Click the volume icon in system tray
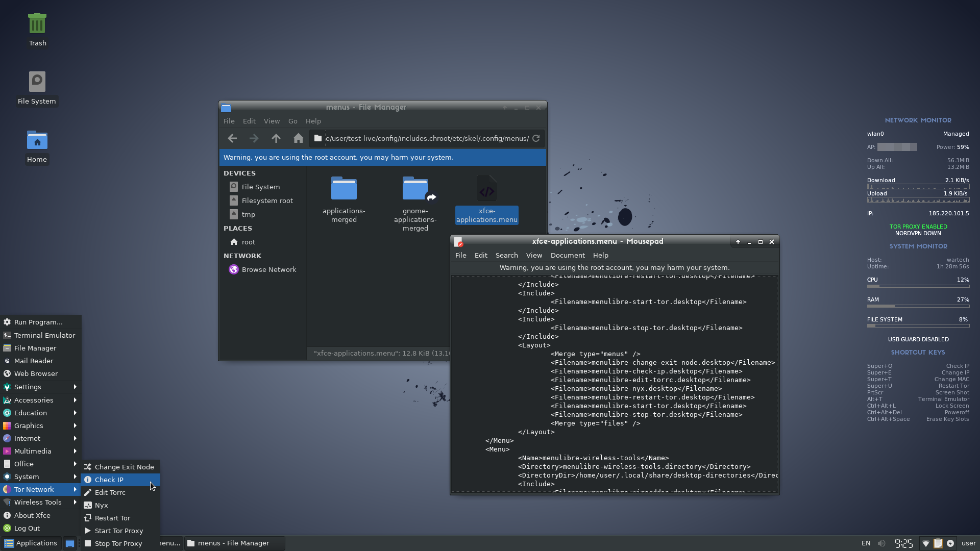The width and height of the screenshot is (980, 551). [x=881, y=543]
